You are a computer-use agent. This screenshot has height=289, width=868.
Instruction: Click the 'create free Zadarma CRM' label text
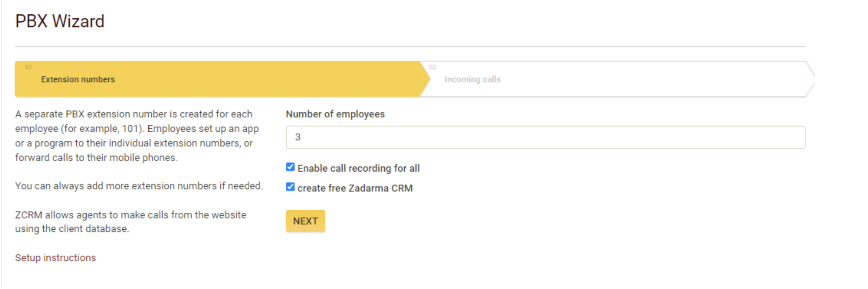355,188
